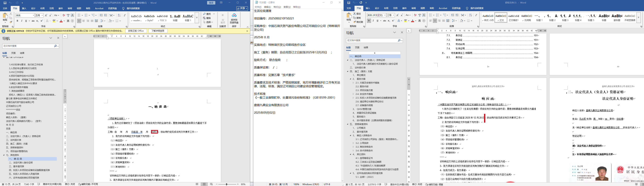This screenshot has height=186, width=644.
Task: Apply 标题 1 style in left Word gallery
Action: (188, 18)
